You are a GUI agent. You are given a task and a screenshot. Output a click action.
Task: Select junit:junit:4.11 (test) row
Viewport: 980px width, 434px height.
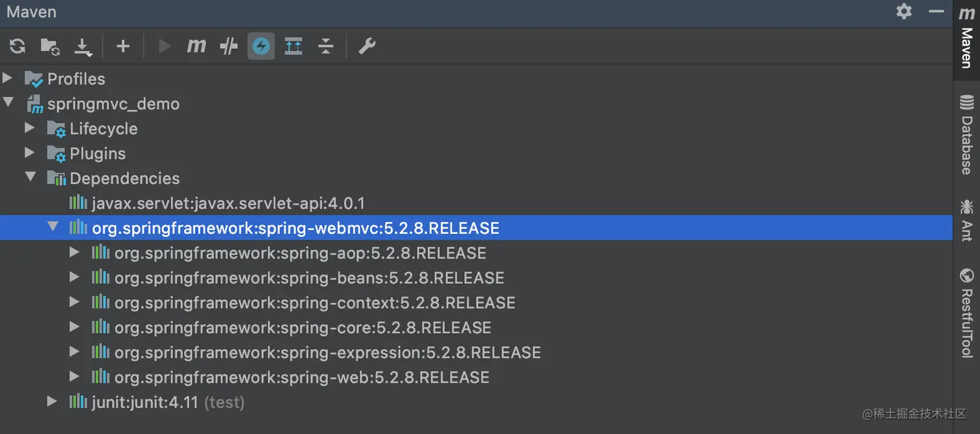click(476, 402)
